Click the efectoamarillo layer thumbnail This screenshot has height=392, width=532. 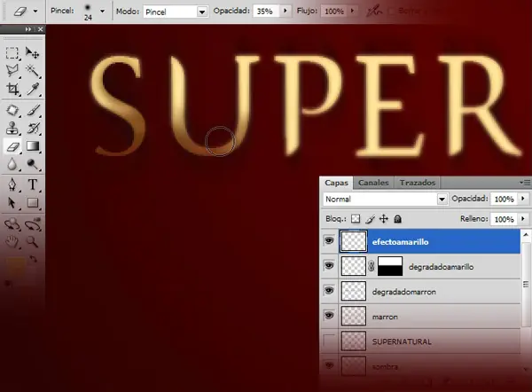tap(354, 241)
